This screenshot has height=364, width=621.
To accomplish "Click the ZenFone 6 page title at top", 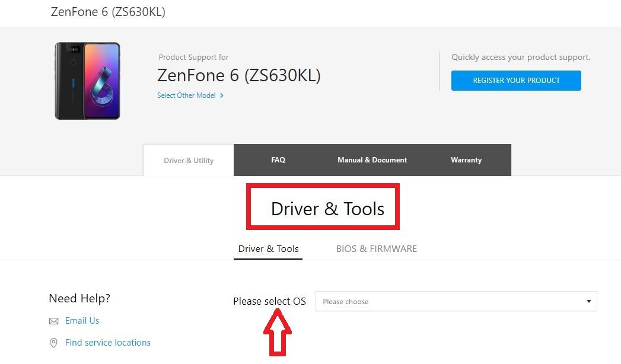I will point(108,12).
